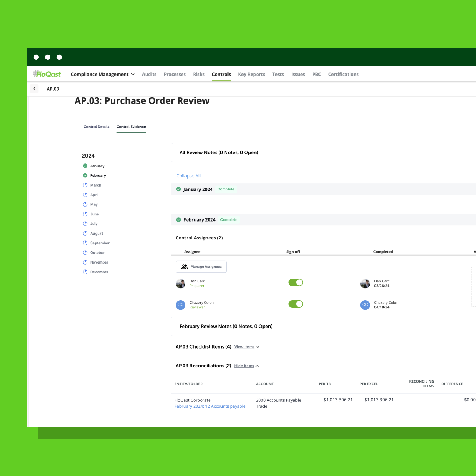Click the progress circle icon beside April
The height and width of the screenshot is (476, 476).
coord(85,195)
